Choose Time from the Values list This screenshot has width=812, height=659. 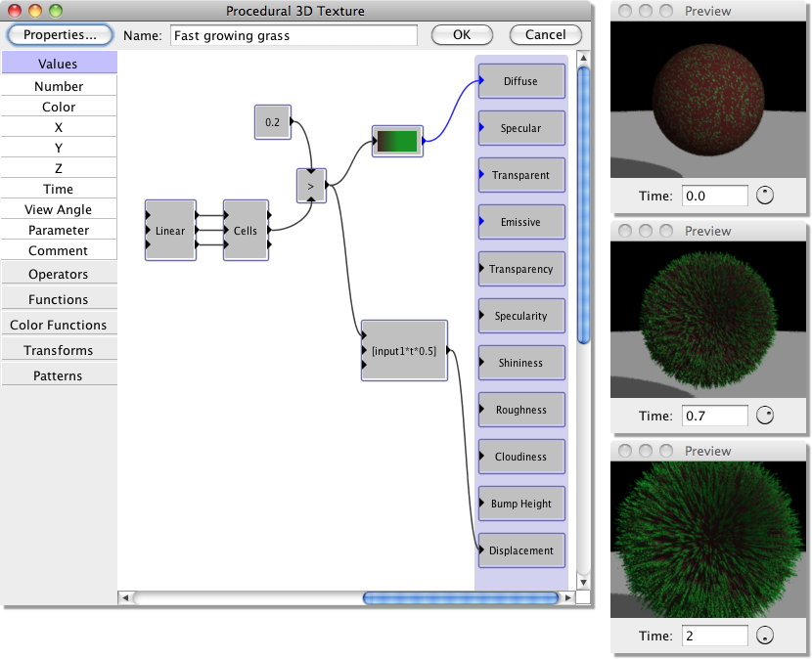(59, 189)
